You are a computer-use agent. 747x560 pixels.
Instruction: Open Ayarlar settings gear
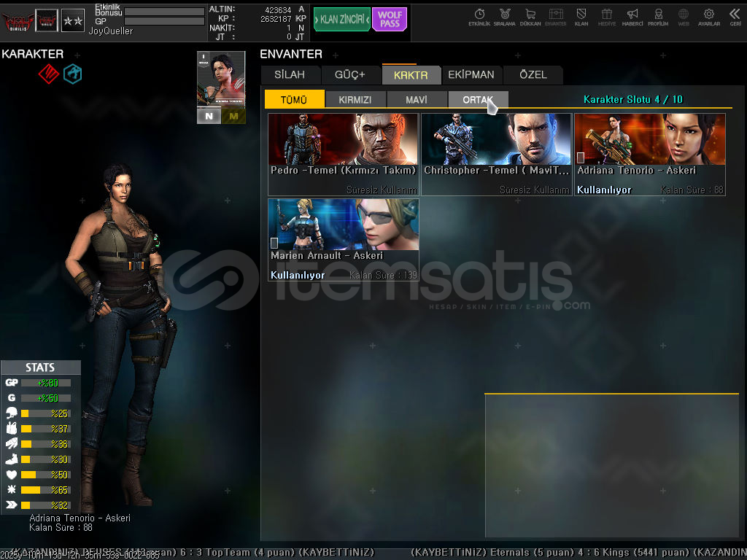708,17
